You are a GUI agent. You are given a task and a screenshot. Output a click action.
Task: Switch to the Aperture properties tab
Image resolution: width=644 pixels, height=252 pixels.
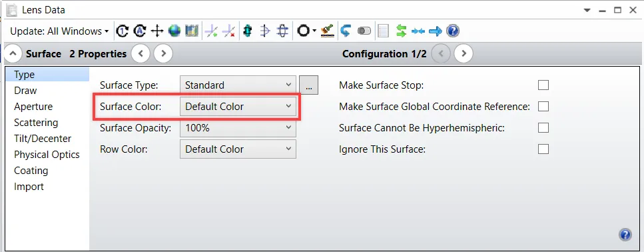[x=33, y=107]
